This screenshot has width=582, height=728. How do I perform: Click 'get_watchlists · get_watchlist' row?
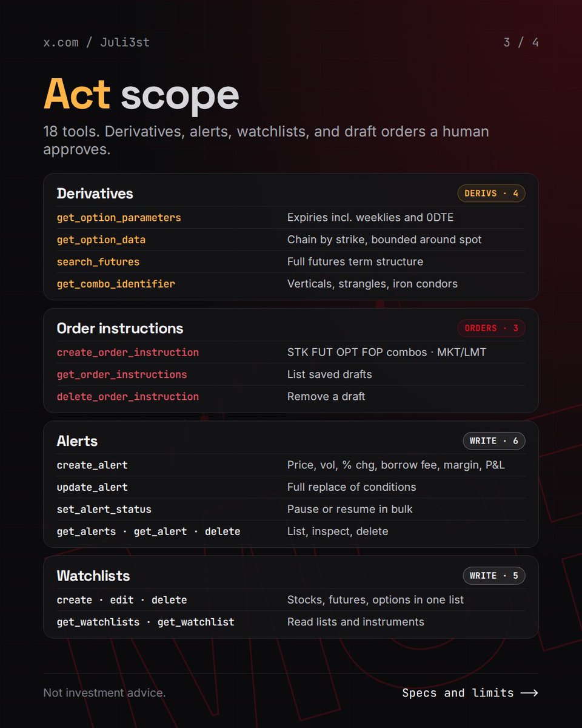point(145,622)
